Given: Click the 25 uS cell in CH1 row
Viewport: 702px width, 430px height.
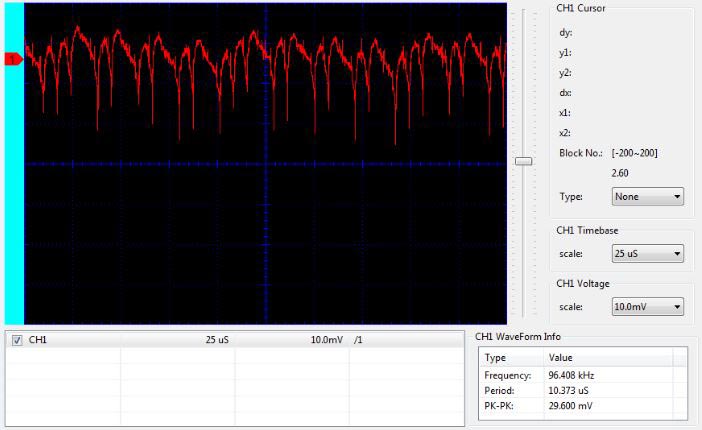Looking at the screenshot, I should (x=217, y=340).
